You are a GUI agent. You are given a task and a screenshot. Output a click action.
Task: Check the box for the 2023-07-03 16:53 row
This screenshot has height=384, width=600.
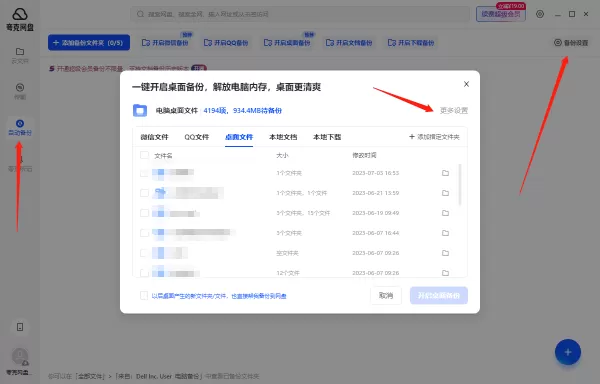click(144, 173)
